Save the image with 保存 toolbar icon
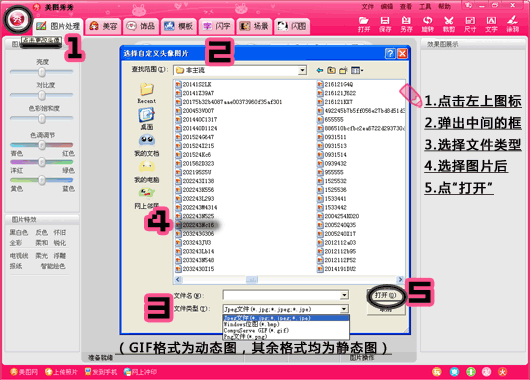Viewport: 530px width, 380px height. click(x=385, y=24)
